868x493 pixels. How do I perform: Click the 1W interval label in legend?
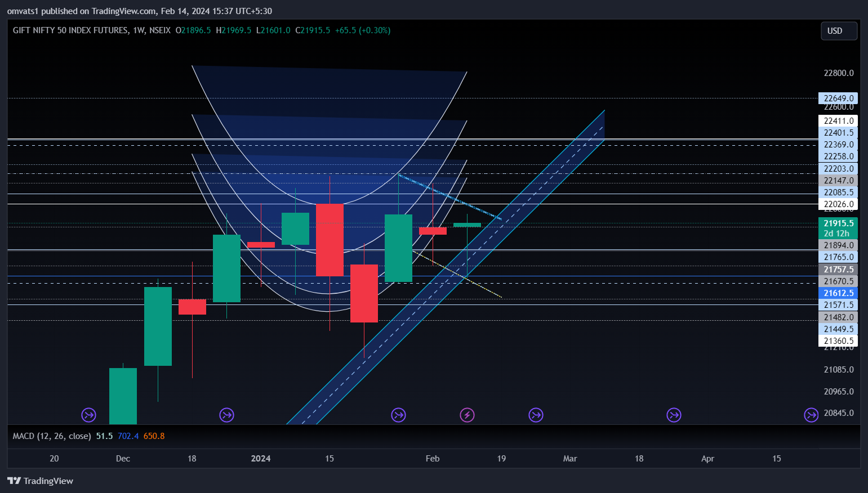click(139, 30)
